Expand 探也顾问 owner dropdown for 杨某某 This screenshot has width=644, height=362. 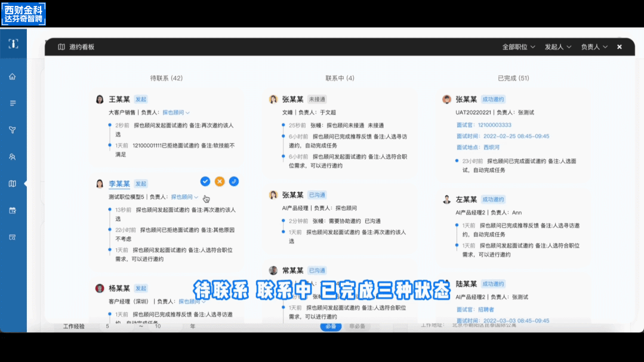coord(192,301)
